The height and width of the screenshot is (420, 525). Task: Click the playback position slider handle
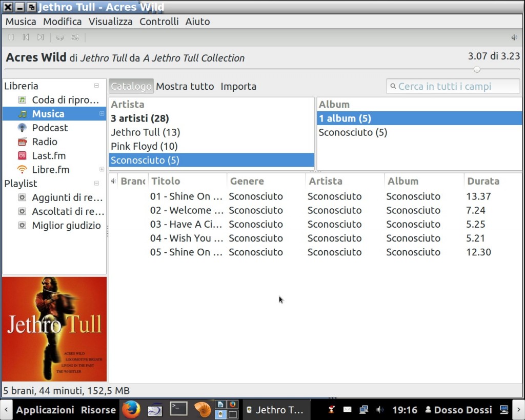(x=477, y=69)
